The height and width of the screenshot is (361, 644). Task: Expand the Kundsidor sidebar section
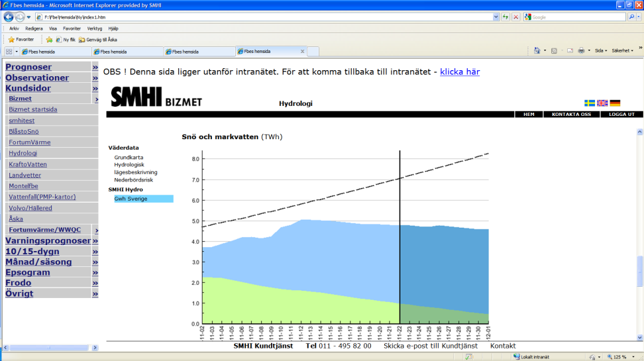coord(95,89)
